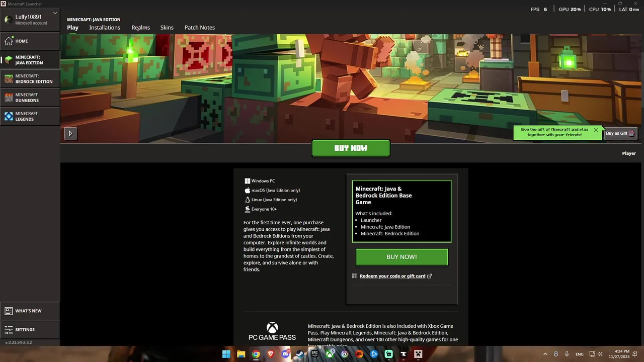Open Brave browser from taskbar
Screen dimensions: 644x362
click(x=271, y=354)
